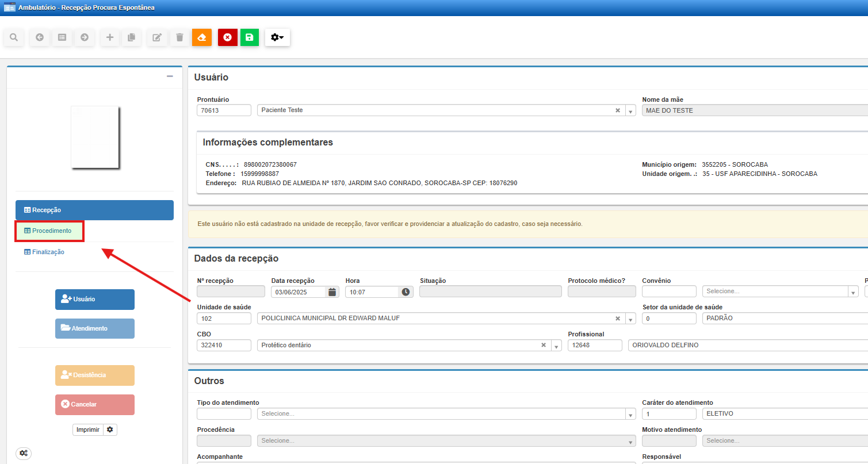Collapse the left panel with minus icon
Screen dimensions: 868x464
point(170,76)
